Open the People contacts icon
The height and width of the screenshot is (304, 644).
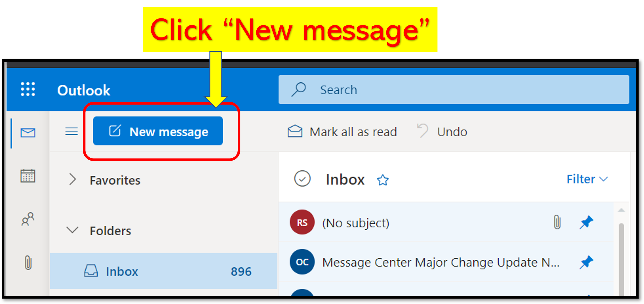(x=28, y=219)
